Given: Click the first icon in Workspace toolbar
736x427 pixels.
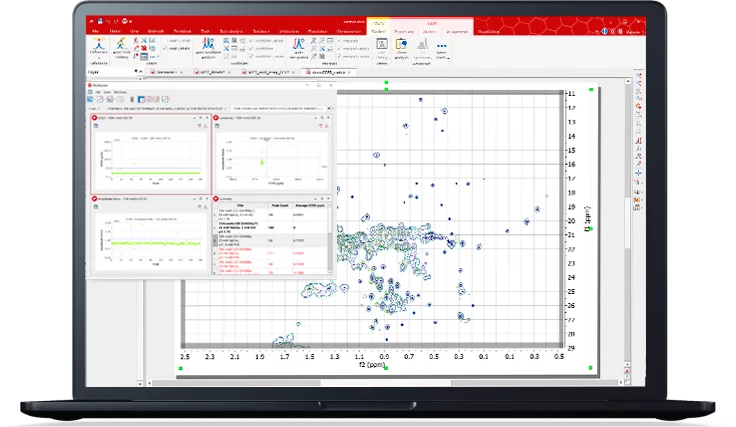Looking at the screenshot, I should click(x=90, y=99).
